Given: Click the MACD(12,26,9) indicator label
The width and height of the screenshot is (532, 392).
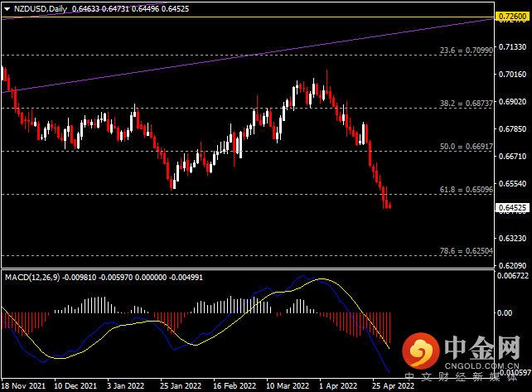Looking at the screenshot, I should coord(32,278).
